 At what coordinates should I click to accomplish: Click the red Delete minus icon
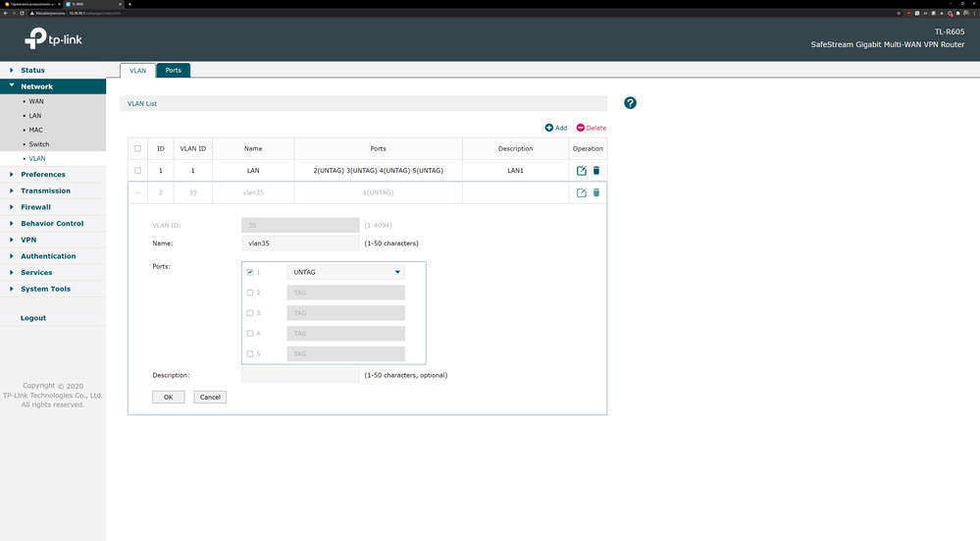pos(581,128)
